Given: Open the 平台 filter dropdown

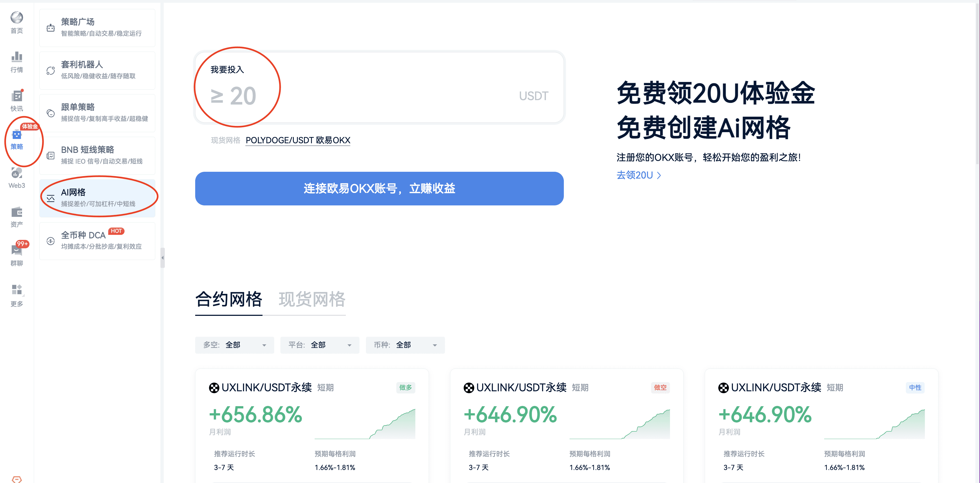Looking at the screenshot, I should (x=320, y=345).
